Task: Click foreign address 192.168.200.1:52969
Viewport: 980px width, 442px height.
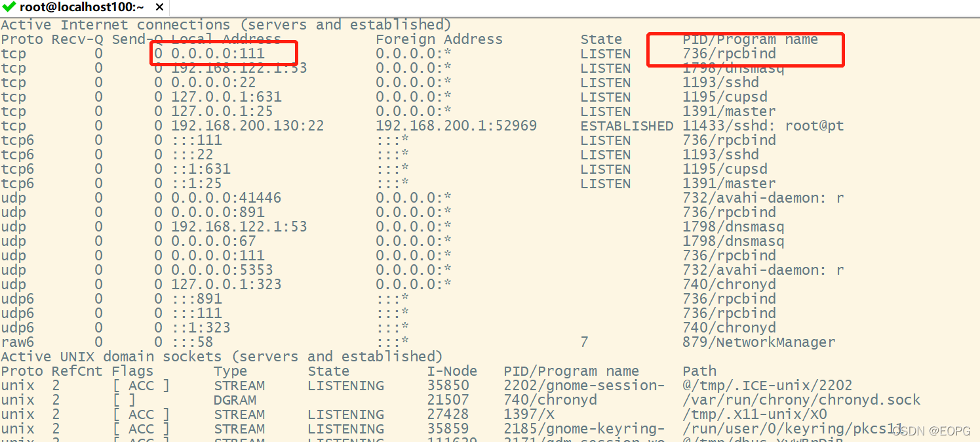Action: [x=456, y=126]
